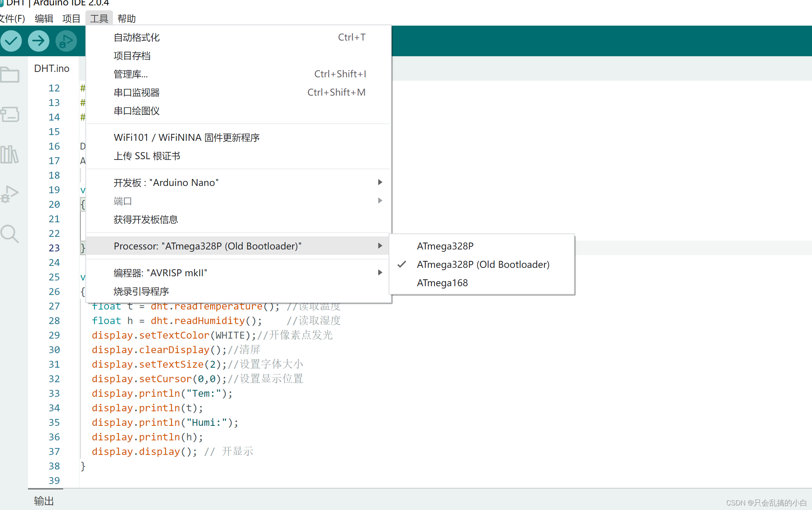Screen dimensions: 812x510
Task: Expand the 开发板 Arduino Nano submenu
Action: [x=166, y=182]
